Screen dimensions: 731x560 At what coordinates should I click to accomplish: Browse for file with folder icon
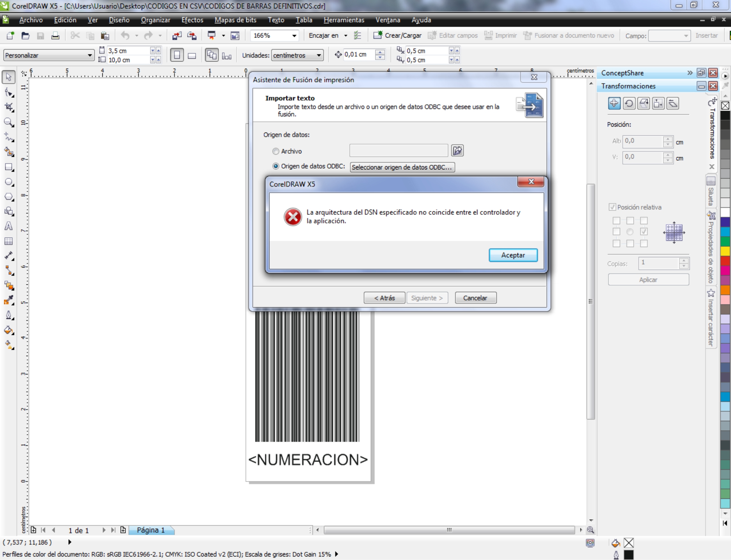coord(457,150)
